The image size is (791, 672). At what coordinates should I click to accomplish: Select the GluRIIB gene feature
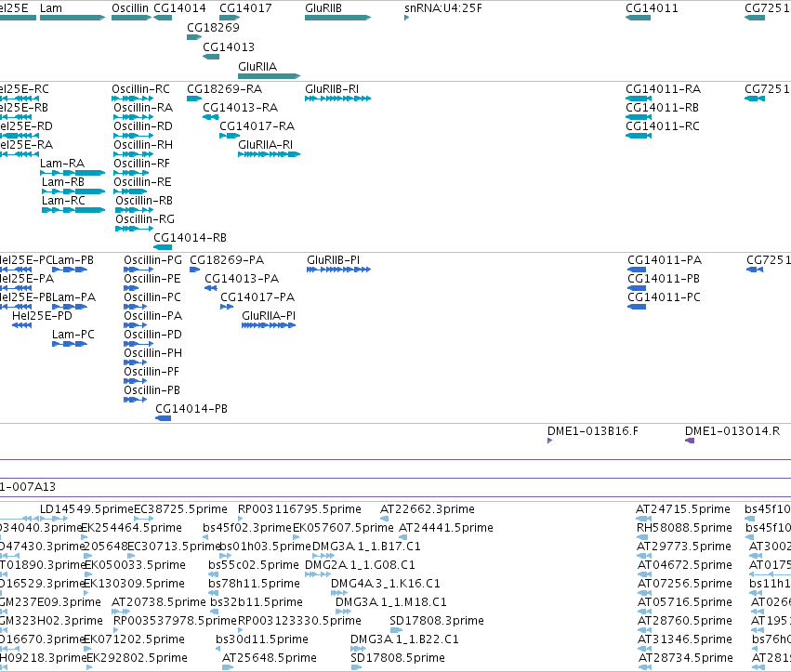338,18
